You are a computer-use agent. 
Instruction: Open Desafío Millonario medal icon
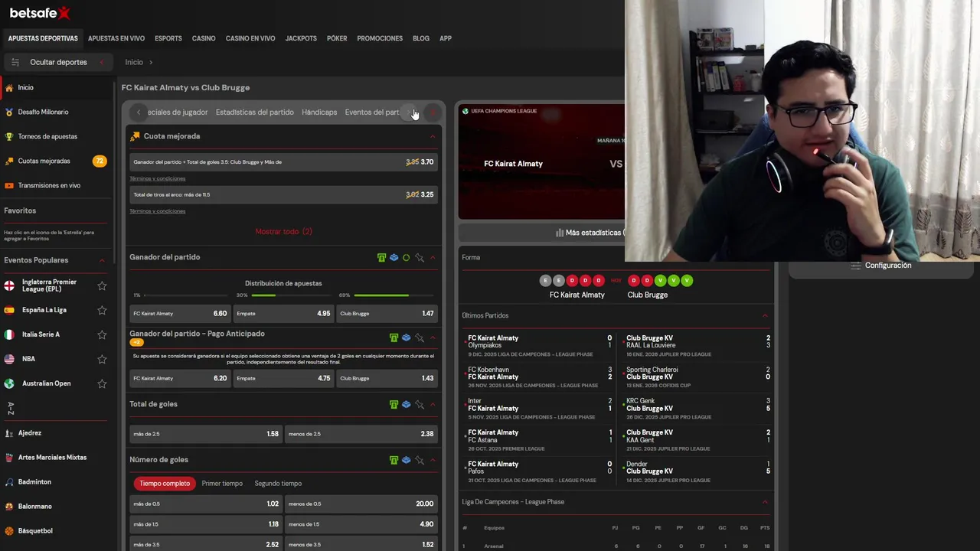(x=9, y=112)
